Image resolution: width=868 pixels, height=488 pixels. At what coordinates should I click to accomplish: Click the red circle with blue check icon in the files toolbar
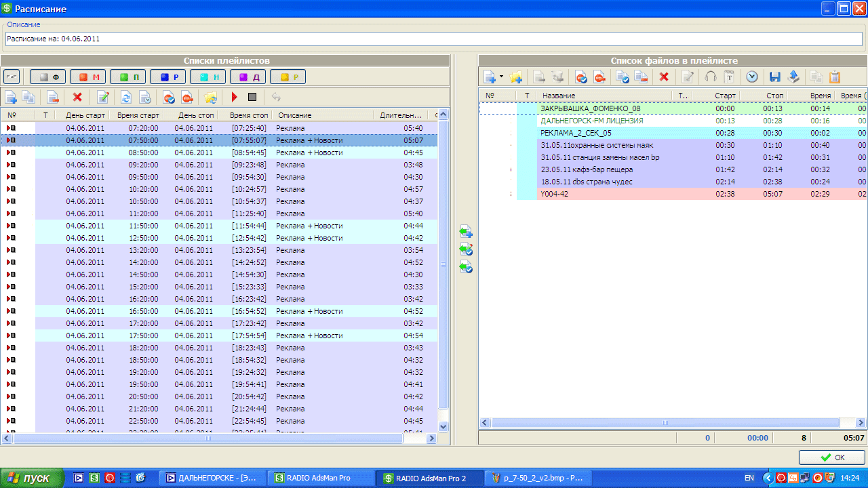click(x=581, y=77)
